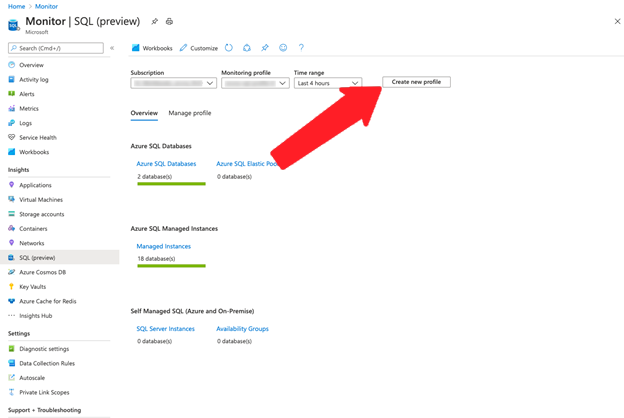The width and height of the screenshot is (624, 418).
Task: Open Networks insights
Action: point(31,243)
